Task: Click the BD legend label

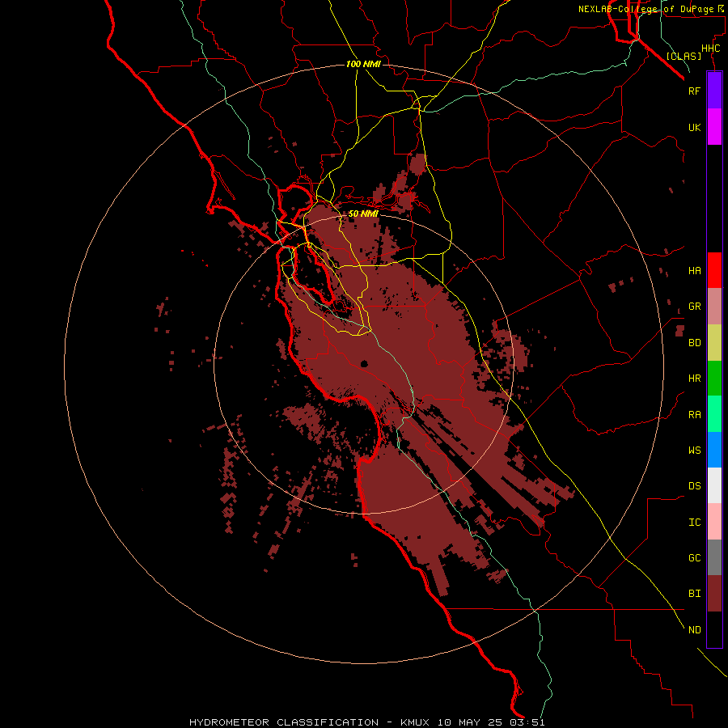Action: point(694,343)
